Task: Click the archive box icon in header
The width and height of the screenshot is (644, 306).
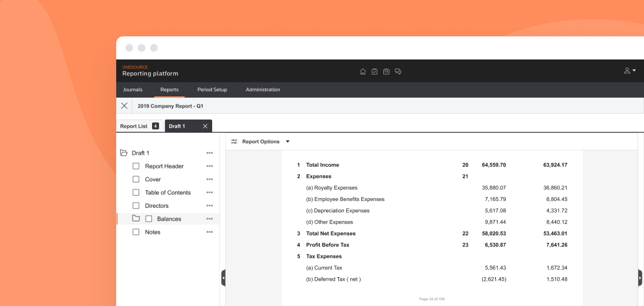Action: 386,72
